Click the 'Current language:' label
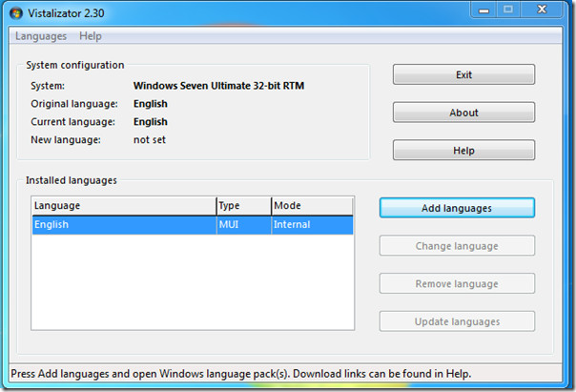This screenshot has width=576, height=392. (x=72, y=122)
